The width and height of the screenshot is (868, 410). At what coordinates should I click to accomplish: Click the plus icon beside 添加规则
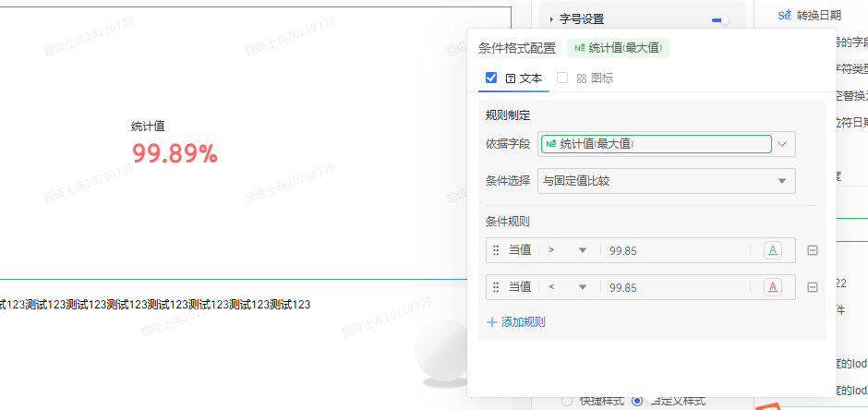[491, 322]
